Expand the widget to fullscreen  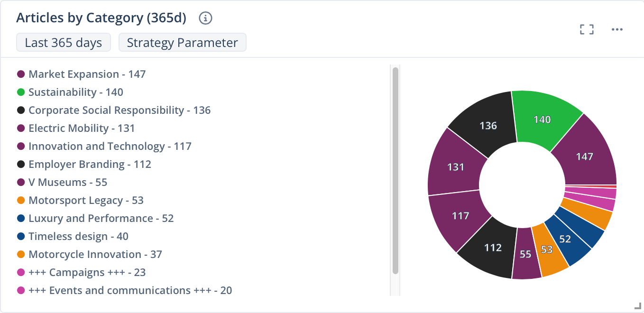coord(587,29)
